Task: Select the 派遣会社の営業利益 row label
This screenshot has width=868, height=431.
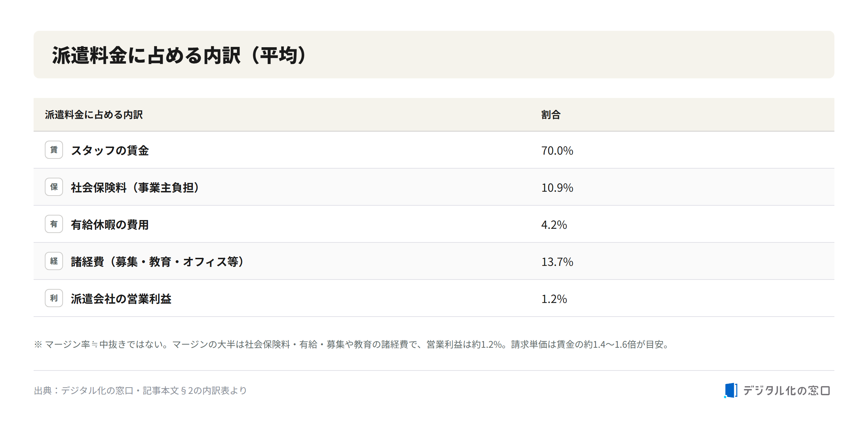Action: 121,299
